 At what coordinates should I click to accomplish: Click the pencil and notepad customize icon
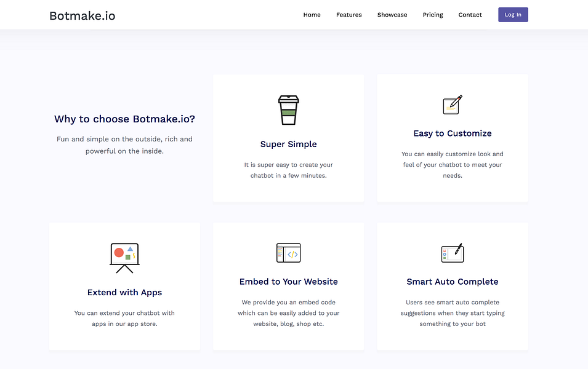(x=453, y=105)
